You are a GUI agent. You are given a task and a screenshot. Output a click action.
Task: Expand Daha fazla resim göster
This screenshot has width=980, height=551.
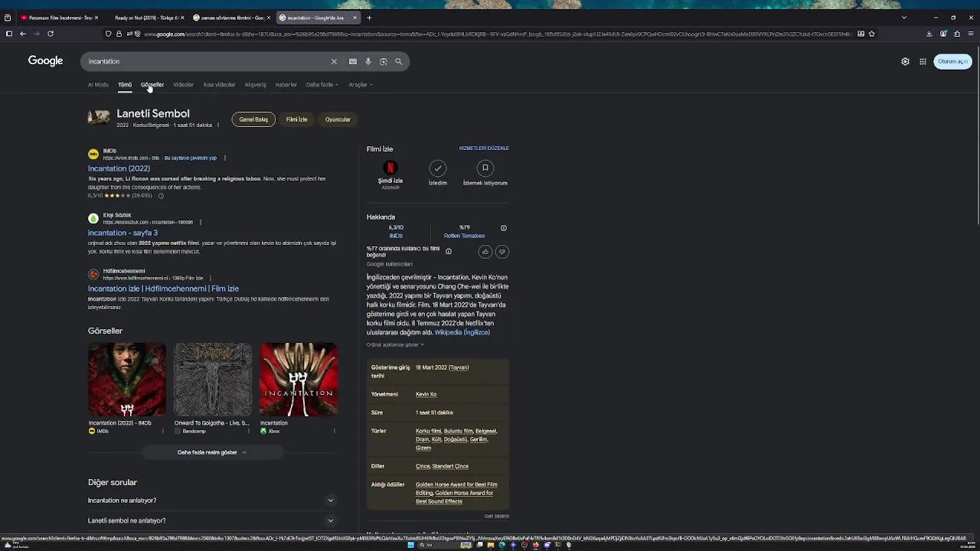[x=212, y=452]
